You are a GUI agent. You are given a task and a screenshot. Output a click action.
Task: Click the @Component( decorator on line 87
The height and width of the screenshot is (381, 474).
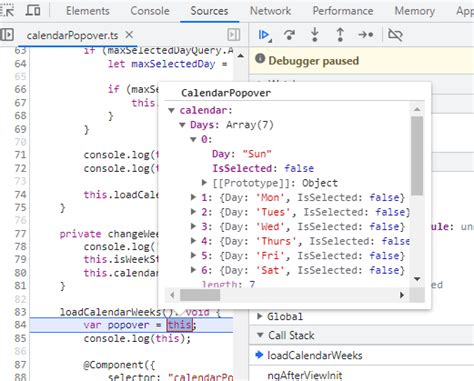pos(119,365)
